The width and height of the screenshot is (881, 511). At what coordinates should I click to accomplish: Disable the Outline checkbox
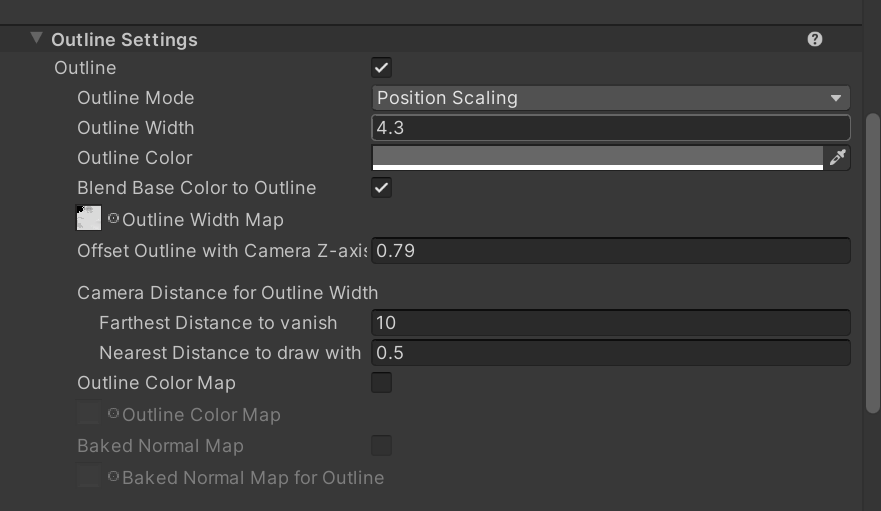[381, 68]
